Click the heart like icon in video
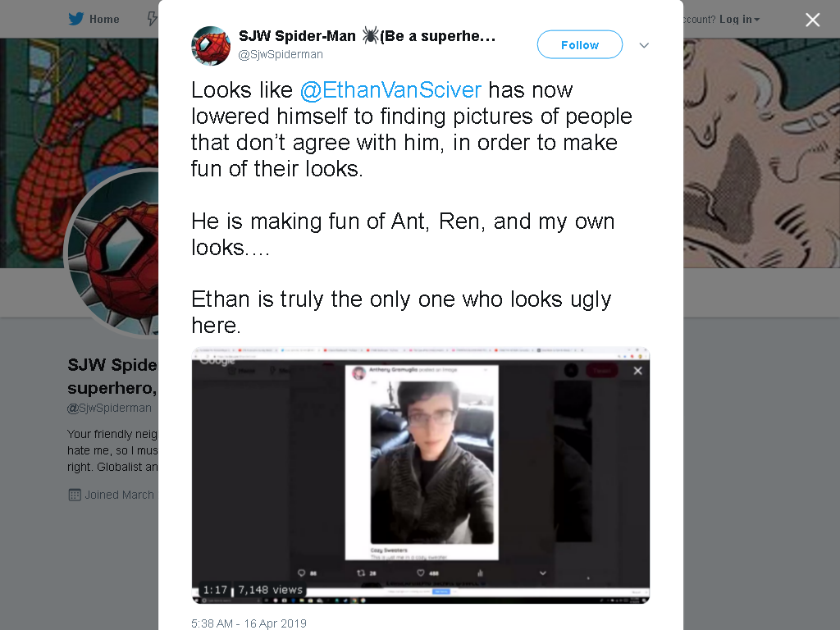This screenshot has width=840, height=630. coord(421,573)
